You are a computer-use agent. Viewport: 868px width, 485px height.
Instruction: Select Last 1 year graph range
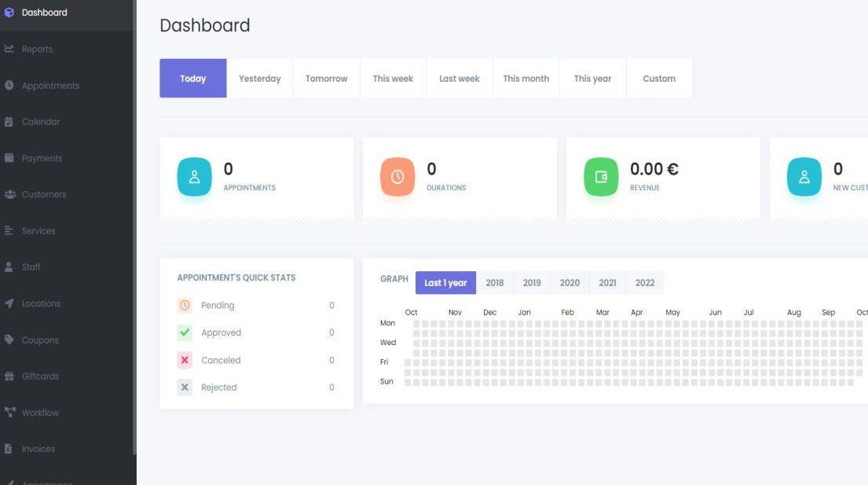click(445, 282)
